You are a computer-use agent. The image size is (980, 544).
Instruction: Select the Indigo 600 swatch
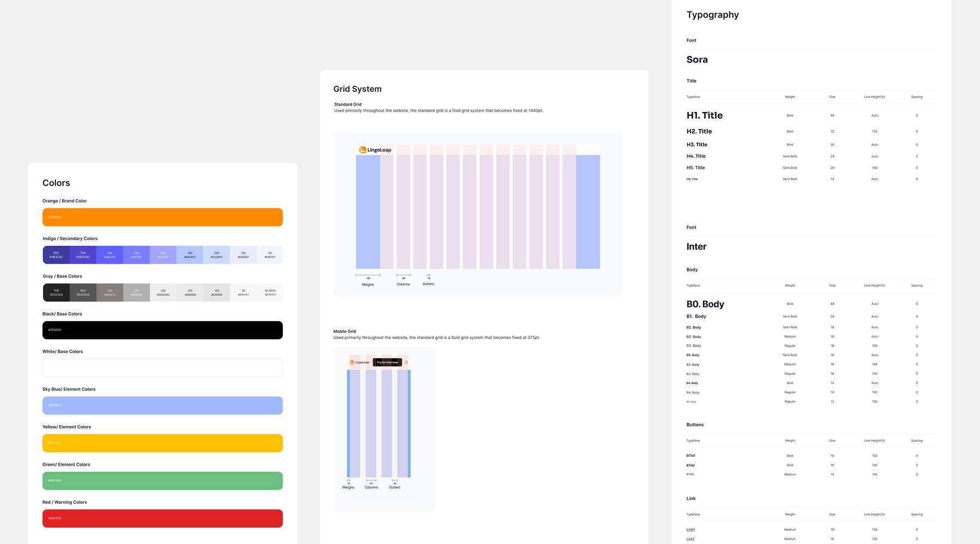[109, 255]
